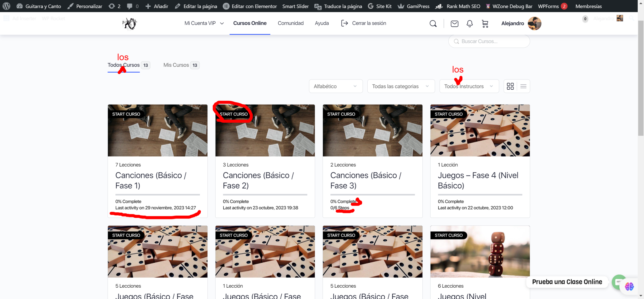Click Añadir in admin bar
The image size is (644, 299).
(157, 6)
